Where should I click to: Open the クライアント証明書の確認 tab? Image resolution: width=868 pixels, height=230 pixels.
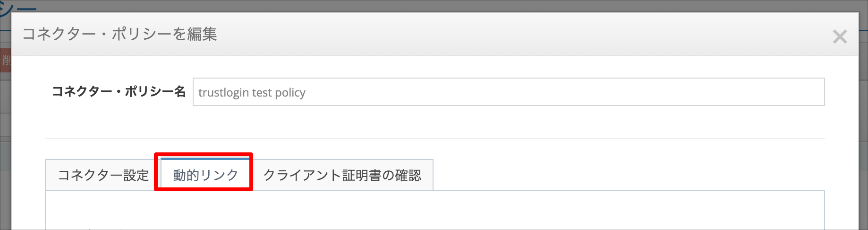[342, 175]
